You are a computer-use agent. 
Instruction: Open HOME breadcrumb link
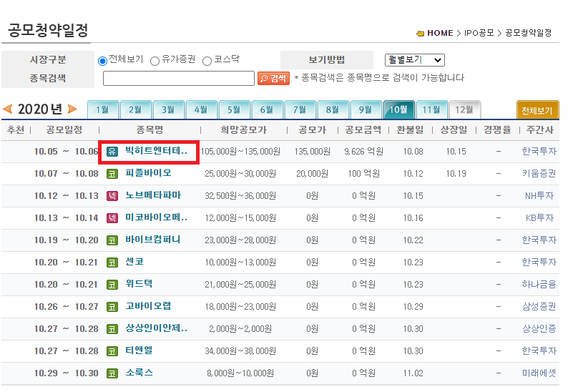click(x=440, y=33)
